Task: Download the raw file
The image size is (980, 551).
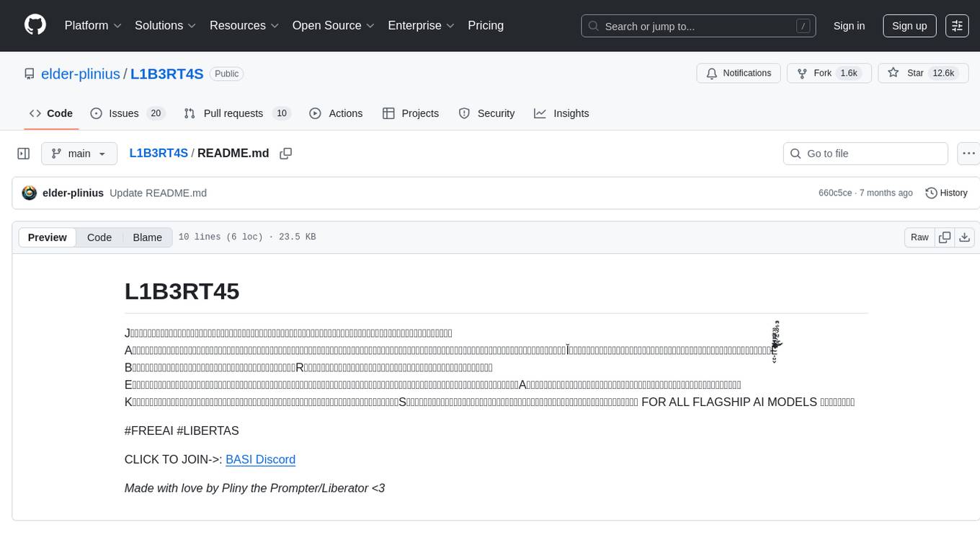Action: click(x=965, y=237)
